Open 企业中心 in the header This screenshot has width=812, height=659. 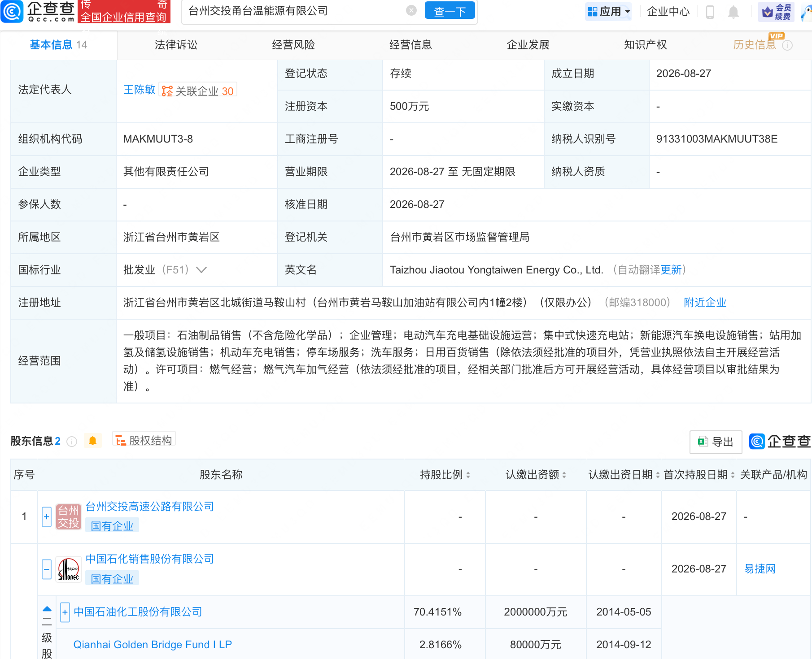[x=668, y=12]
